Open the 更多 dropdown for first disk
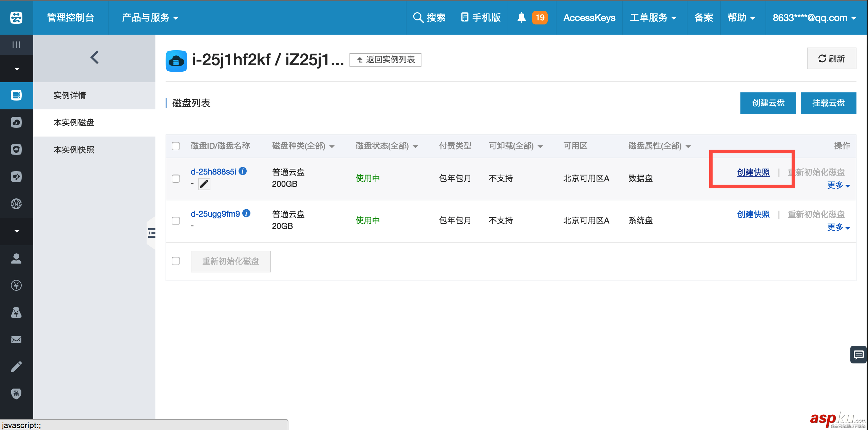868x430 pixels. point(838,185)
